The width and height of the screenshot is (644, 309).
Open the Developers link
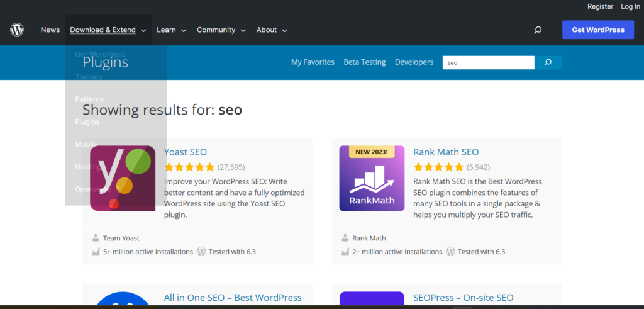click(x=414, y=62)
